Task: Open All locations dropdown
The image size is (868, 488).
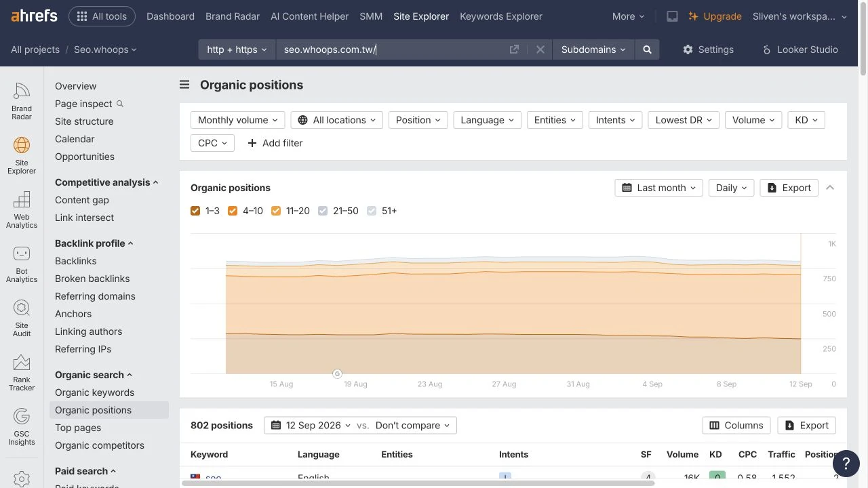Action: pyautogui.click(x=337, y=120)
